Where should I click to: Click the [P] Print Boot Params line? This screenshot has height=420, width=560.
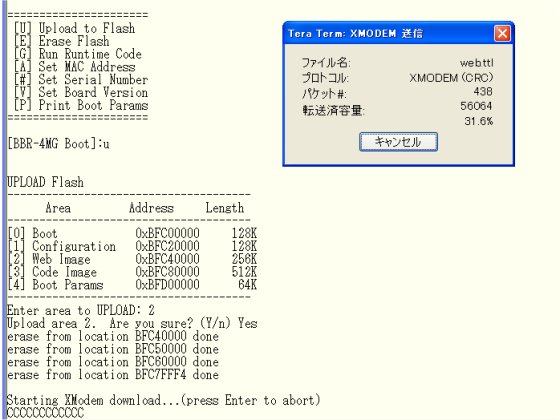[81, 105]
